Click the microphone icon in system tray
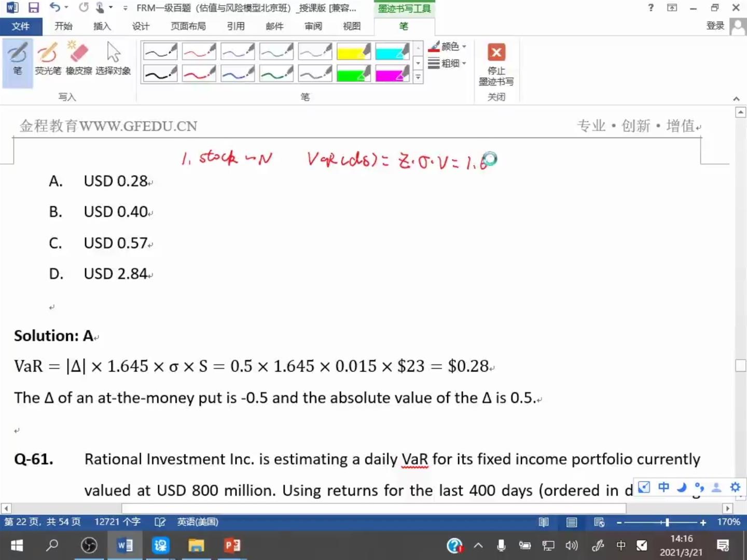The image size is (747, 560). click(x=501, y=545)
